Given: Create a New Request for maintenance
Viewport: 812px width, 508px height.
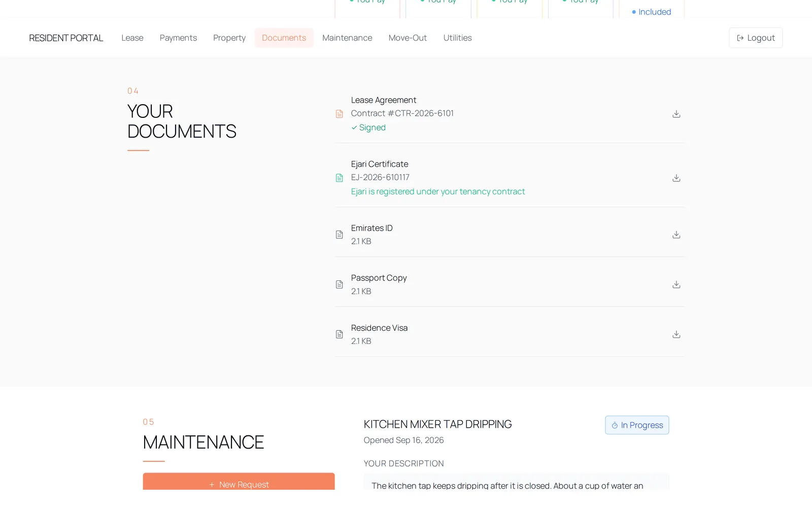Looking at the screenshot, I should (239, 482).
